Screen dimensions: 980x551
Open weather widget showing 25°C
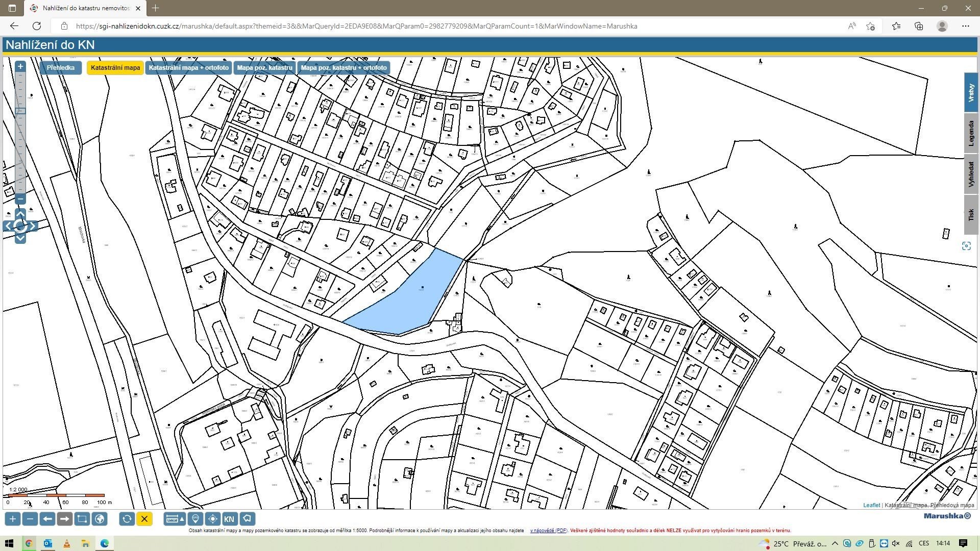coord(793,543)
